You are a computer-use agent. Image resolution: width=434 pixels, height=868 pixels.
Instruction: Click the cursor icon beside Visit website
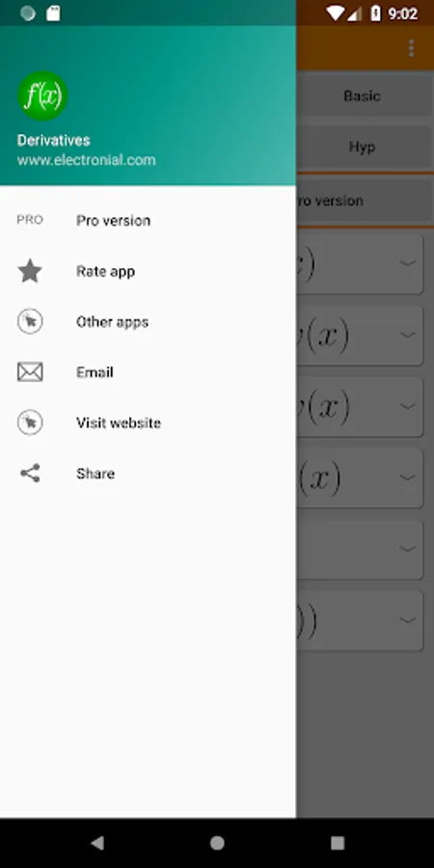click(x=30, y=422)
